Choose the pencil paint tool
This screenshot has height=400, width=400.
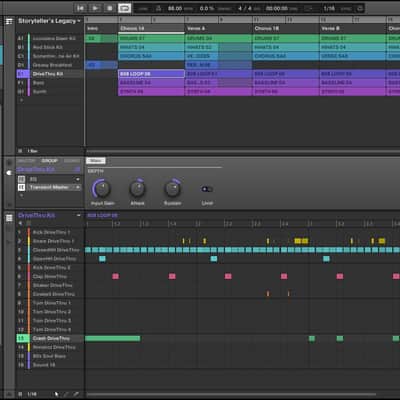pyautogui.click(x=66, y=394)
